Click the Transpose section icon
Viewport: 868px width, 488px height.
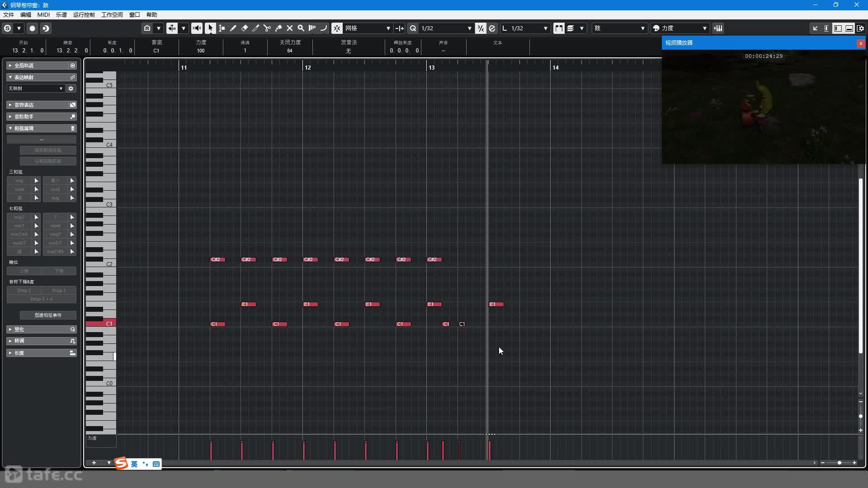coord(72,341)
